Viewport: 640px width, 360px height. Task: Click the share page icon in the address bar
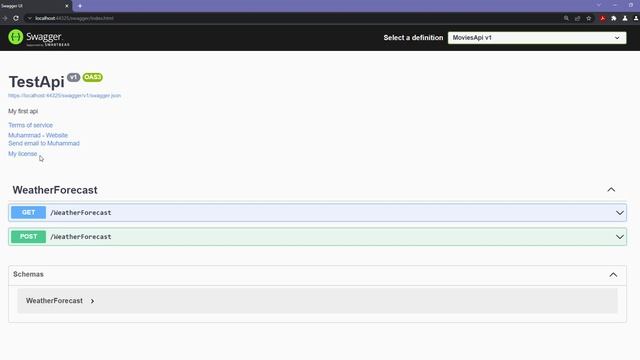[578, 18]
